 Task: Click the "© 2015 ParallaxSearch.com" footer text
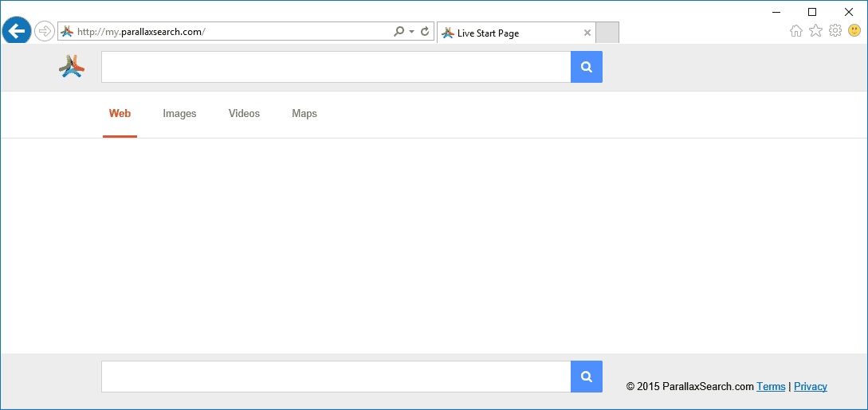pos(689,387)
